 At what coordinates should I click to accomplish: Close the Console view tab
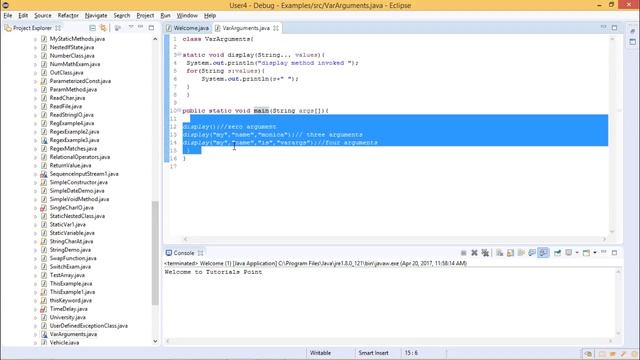(x=200, y=253)
